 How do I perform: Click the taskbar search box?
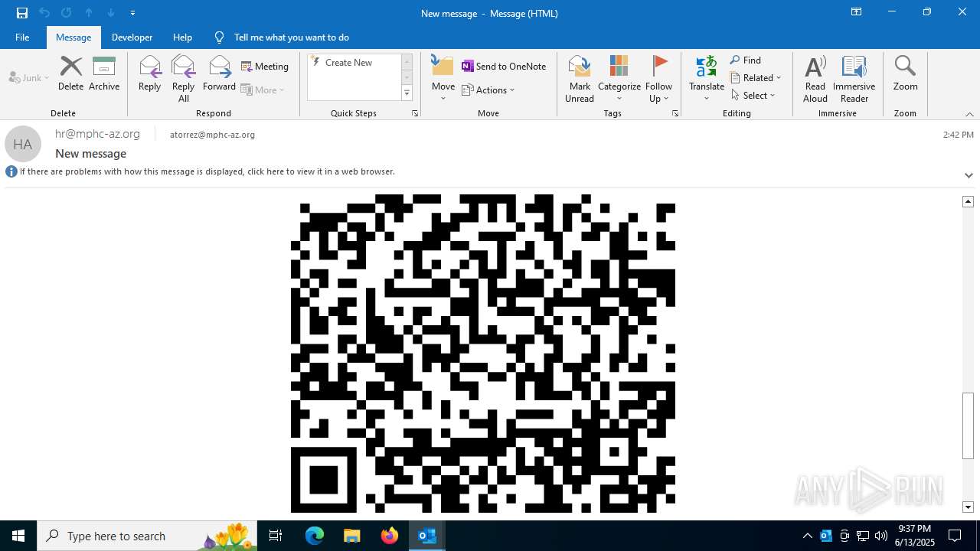pos(147,536)
